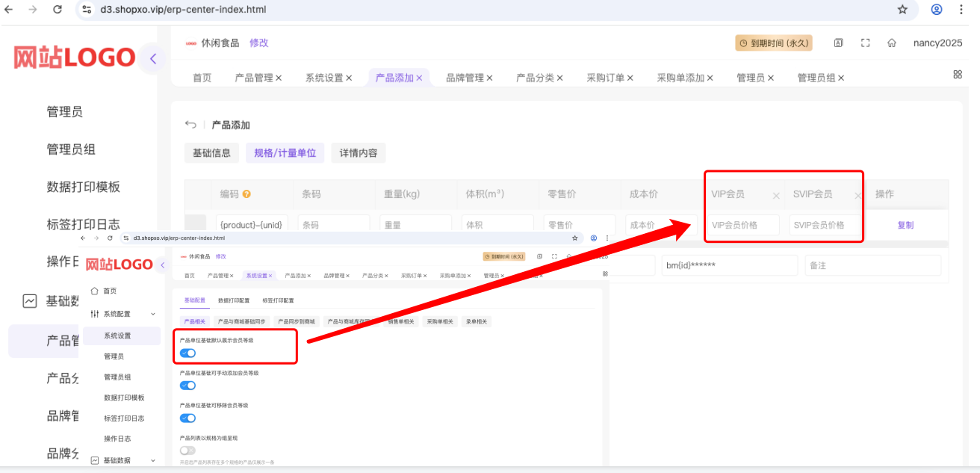Toggle 产品单位基础可手动添加会员等级 switch

pos(187,386)
